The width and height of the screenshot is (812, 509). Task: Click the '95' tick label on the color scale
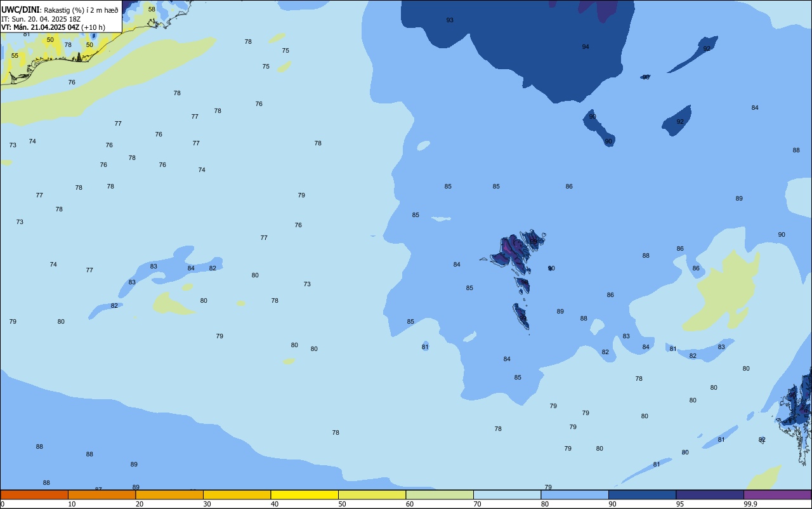click(x=680, y=504)
